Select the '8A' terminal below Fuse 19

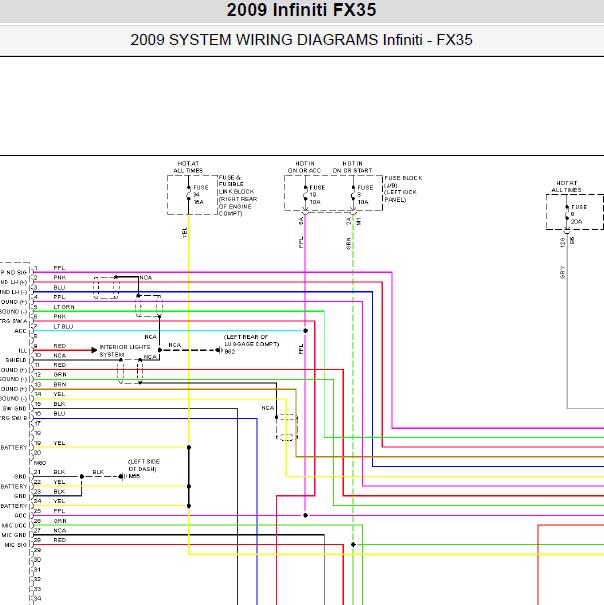pos(301,221)
